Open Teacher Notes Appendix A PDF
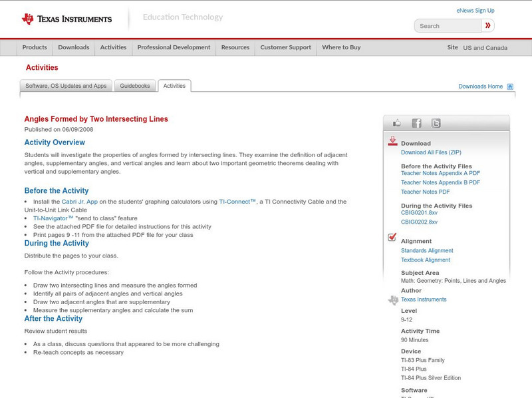Image resolution: width=532 pixels, height=398 pixels. (440, 173)
